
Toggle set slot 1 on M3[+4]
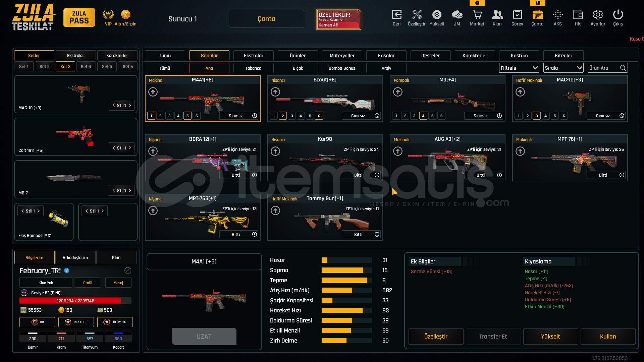click(396, 116)
